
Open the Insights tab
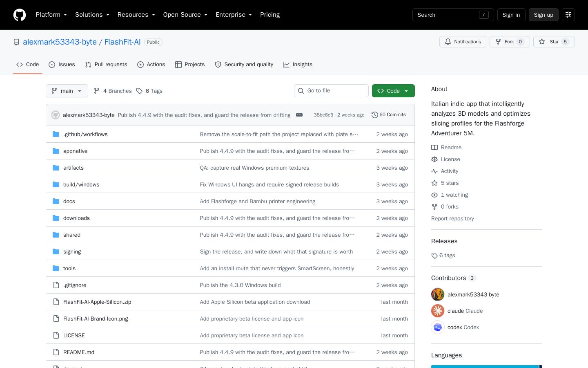click(x=298, y=65)
